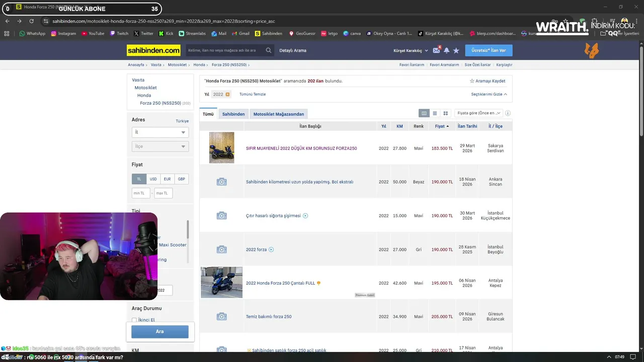Tick the İkinci El checkbox
The image size is (644, 362).
click(x=134, y=320)
